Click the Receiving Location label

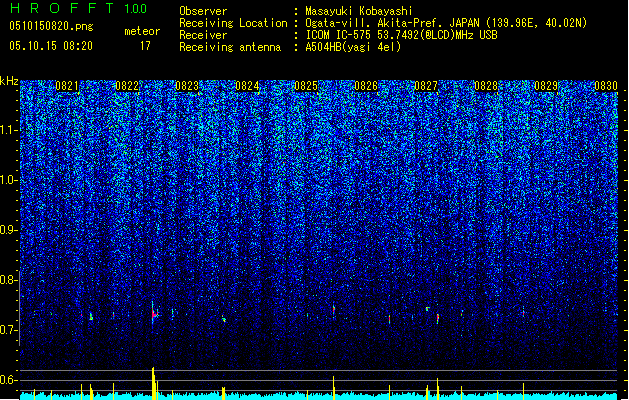tap(233, 23)
